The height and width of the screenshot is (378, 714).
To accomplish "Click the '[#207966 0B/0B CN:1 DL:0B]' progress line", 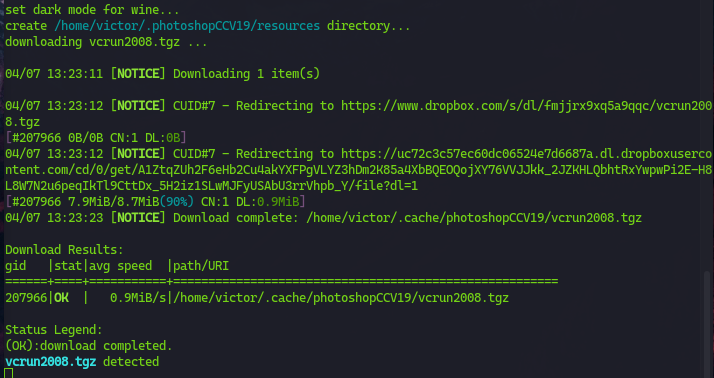I will (96, 138).
